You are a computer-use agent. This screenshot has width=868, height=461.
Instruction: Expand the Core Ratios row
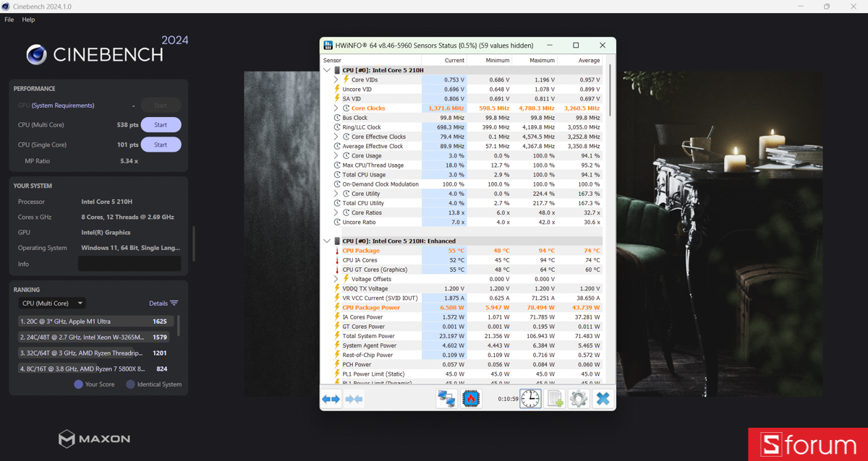pos(336,212)
